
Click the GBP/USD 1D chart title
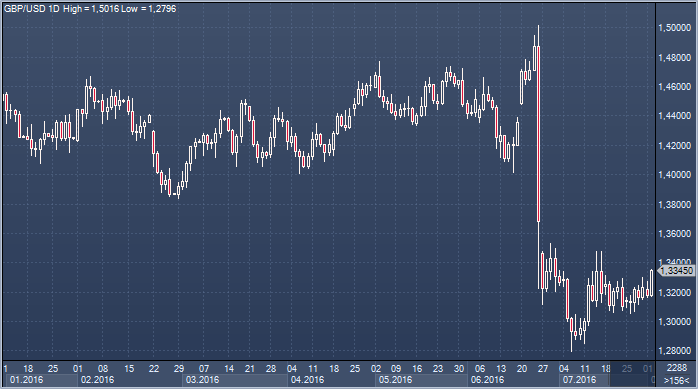[32, 9]
